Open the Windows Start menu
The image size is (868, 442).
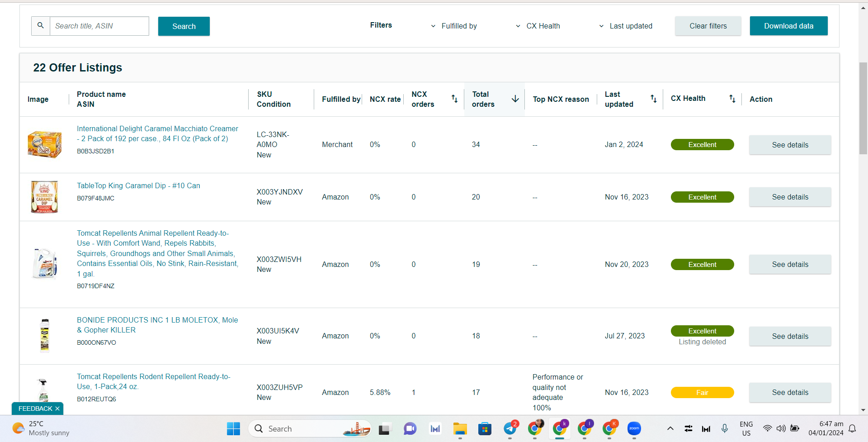click(x=233, y=428)
